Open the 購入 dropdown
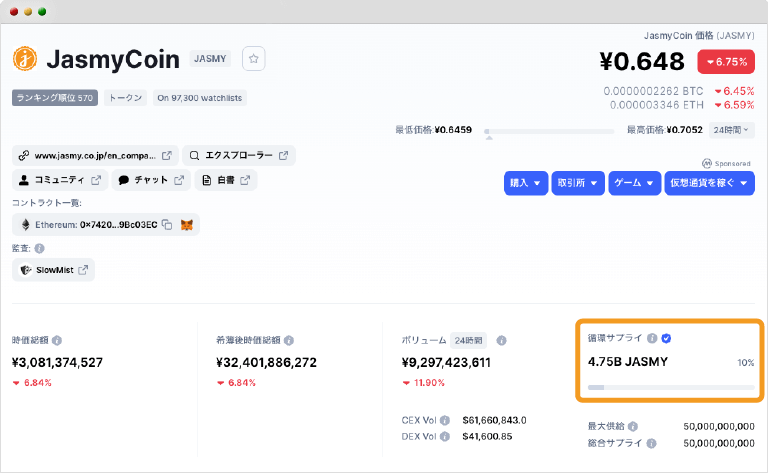The width and height of the screenshot is (768, 473). [526, 183]
